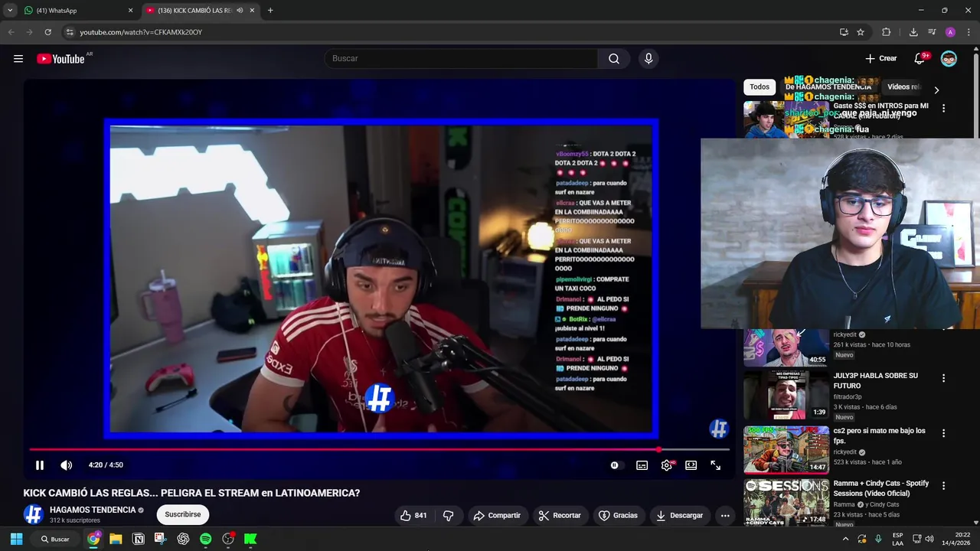
Task: Open the Chrome three-dot menu
Action: click(969, 32)
